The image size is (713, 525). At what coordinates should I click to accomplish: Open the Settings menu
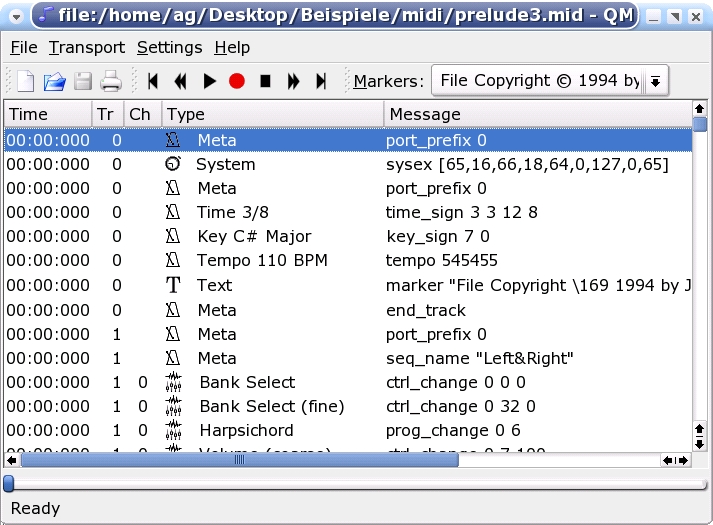coord(169,47)
